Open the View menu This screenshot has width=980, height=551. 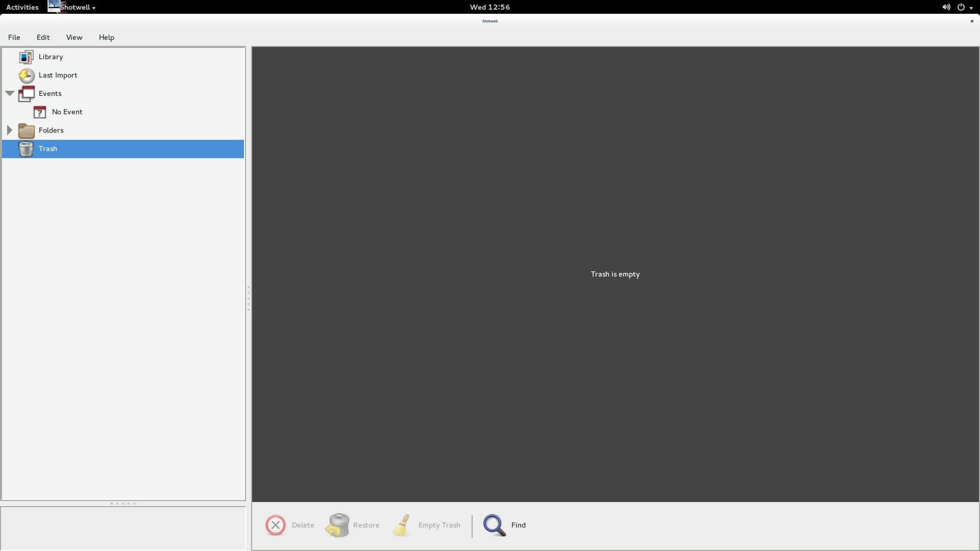[74, 37]
